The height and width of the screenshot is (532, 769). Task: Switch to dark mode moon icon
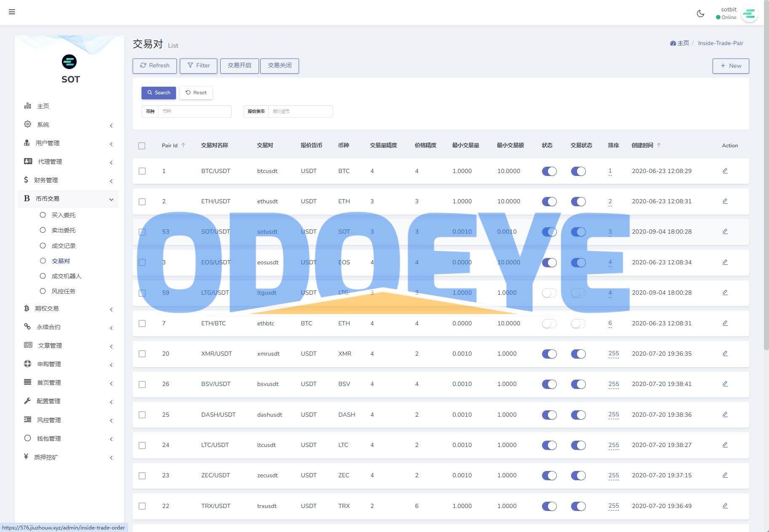pos(700,13)
